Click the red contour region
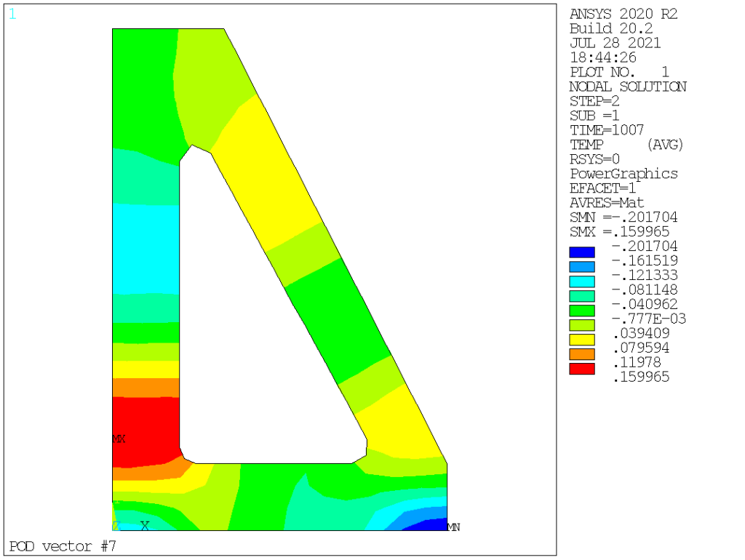The width and height of the screenshot is (745, 560). 144,430
